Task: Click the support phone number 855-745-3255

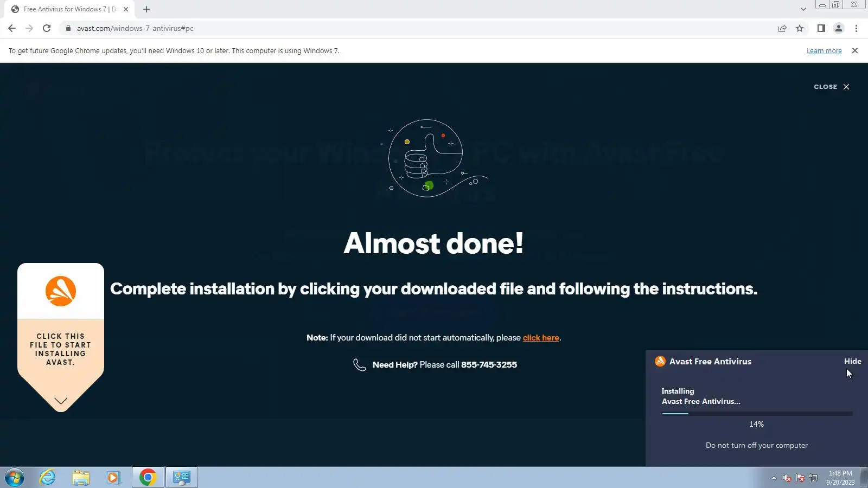Action: (x=489, y=365)
